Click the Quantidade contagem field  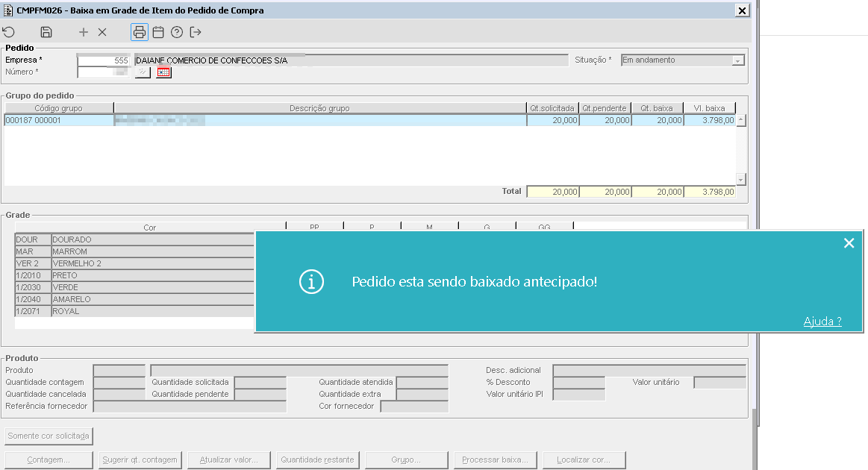(x=119, y=383)
